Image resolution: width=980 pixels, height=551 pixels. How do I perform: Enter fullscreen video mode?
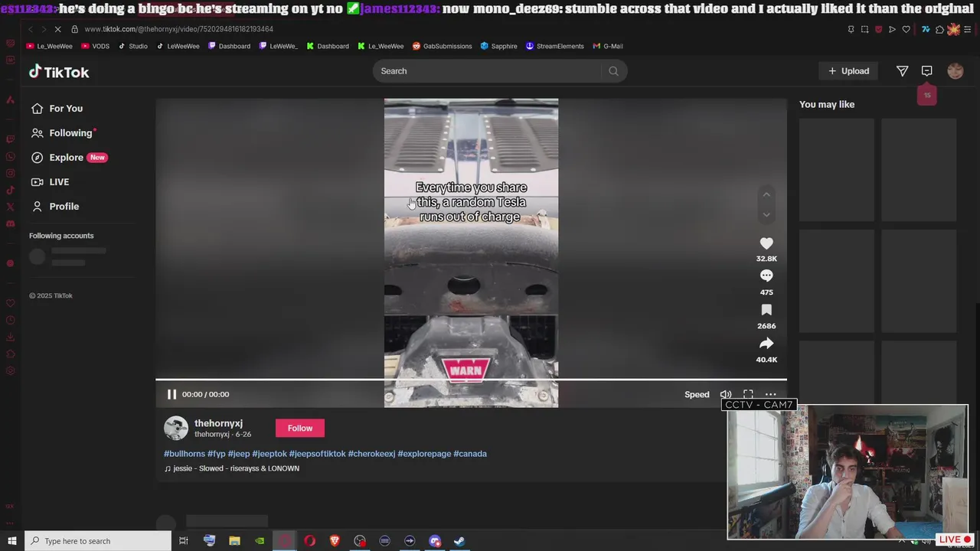(748, 394)
